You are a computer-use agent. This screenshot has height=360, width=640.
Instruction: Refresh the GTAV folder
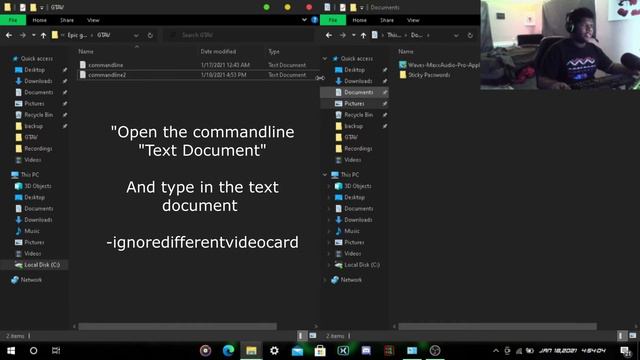tap(150, 36)
